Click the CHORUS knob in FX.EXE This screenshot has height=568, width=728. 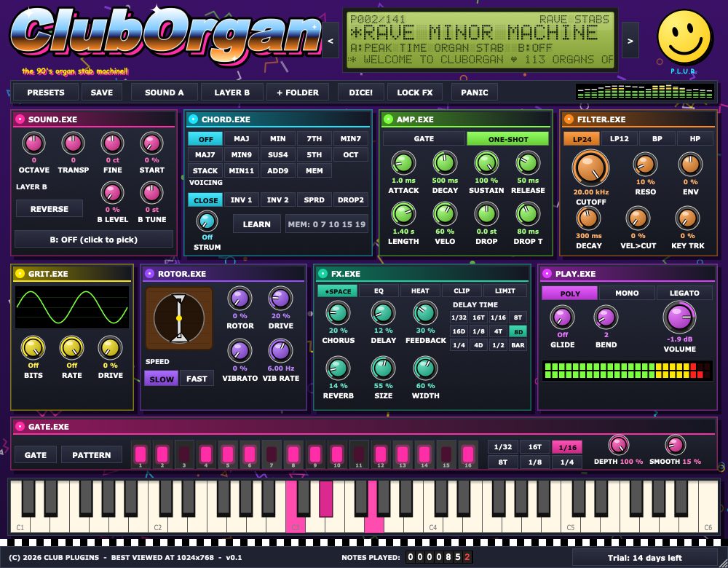coord(338,313)
